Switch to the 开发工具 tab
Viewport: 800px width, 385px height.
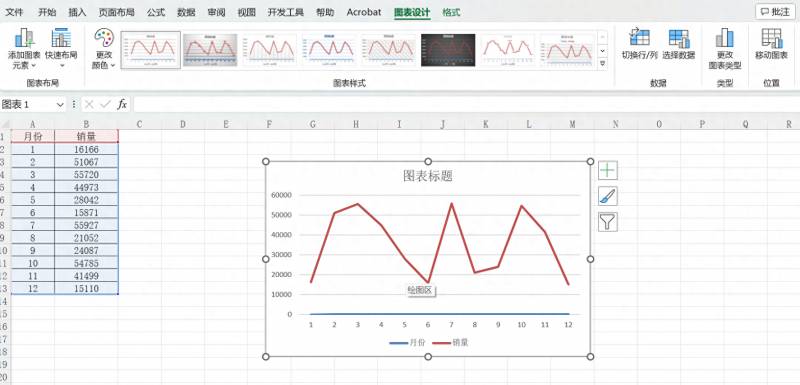[x=285, y=12]
